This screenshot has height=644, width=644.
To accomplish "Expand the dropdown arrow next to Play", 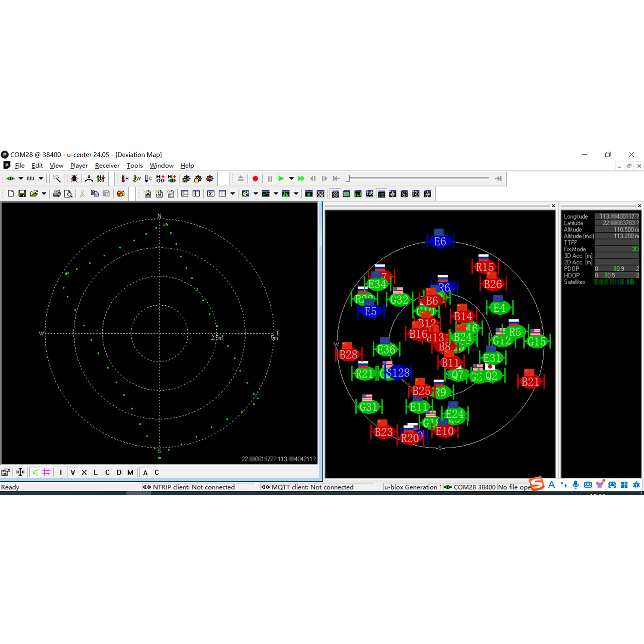I will click(x=291, y=179).
